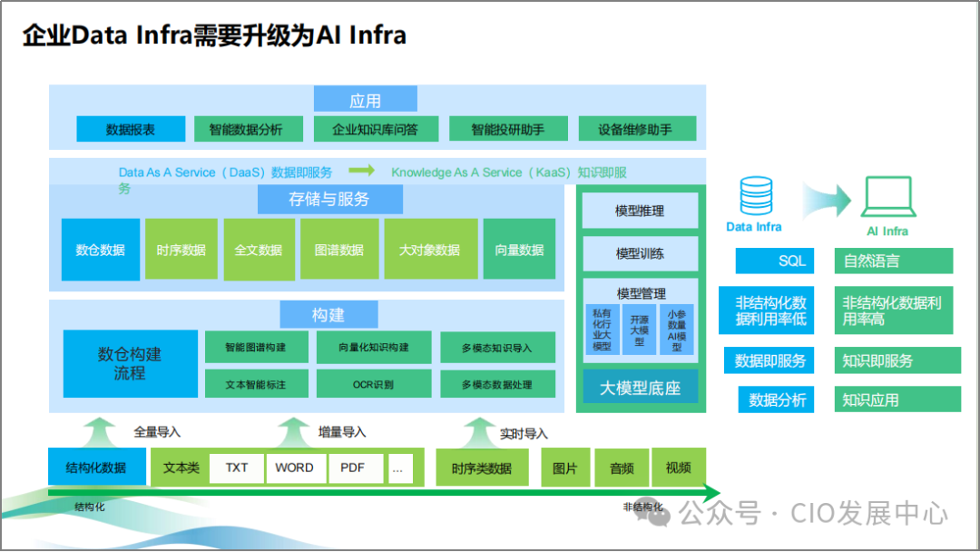The image size is (980, 552).
Task: Click the AI Infra laptop icon
Action: [888, 197]
